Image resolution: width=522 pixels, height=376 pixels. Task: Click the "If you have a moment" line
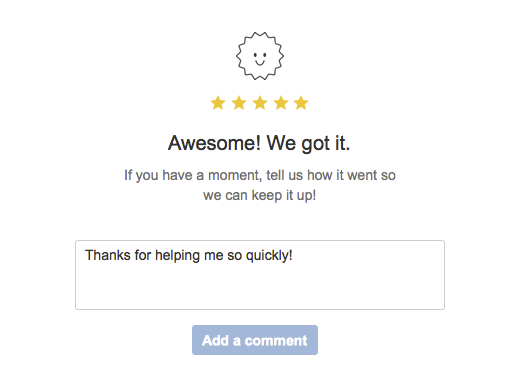click(x=260, y=175)
